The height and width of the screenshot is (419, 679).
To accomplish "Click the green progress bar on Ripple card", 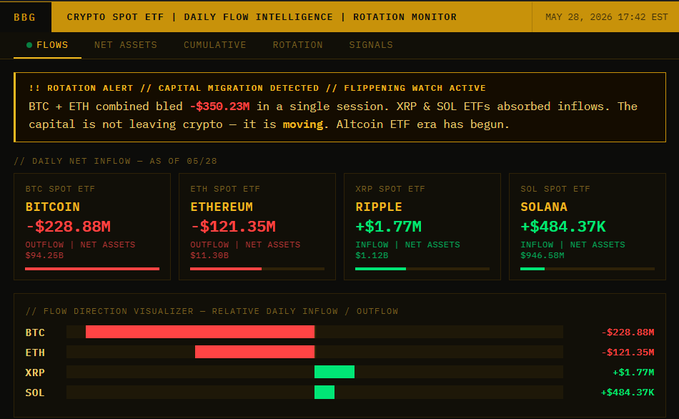I will (381, 269).
